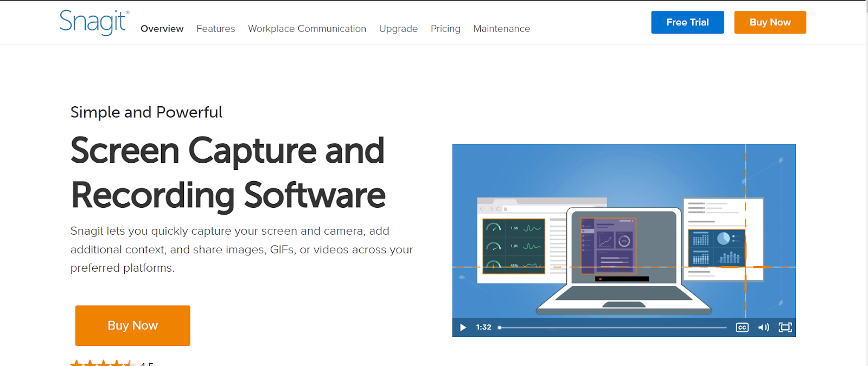The height and width of the screenshot is (366, 868).
Task: Click the Screen Capture and Recording Software heading
Action: pyautogui.click(x=228, y=172)
